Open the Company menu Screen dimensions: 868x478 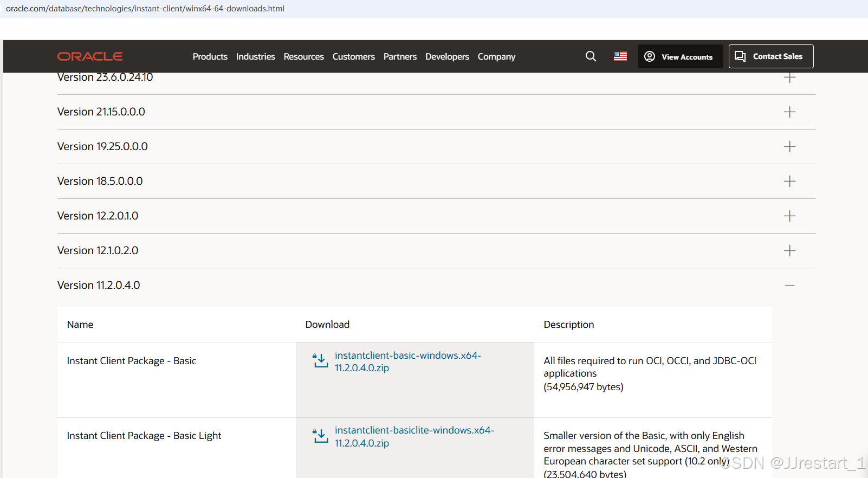[496, 56]
